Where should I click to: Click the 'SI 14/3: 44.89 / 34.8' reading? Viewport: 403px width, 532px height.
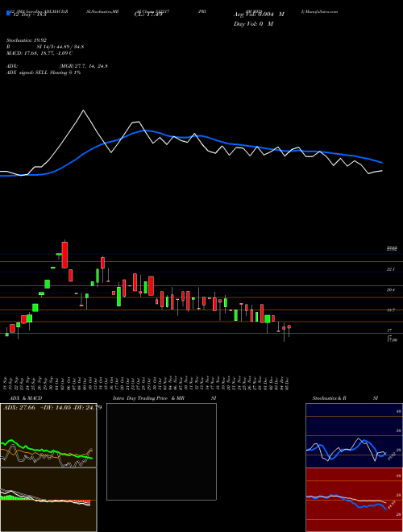pyautogui.click(x=60, y=47)
